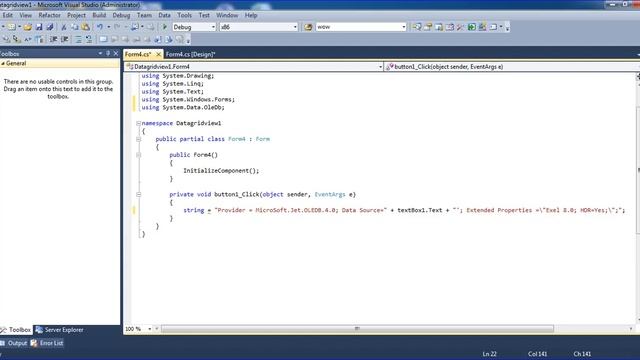Comment out the selected lines icon
This screenshot has height=360, width=640.
(78, 39)
